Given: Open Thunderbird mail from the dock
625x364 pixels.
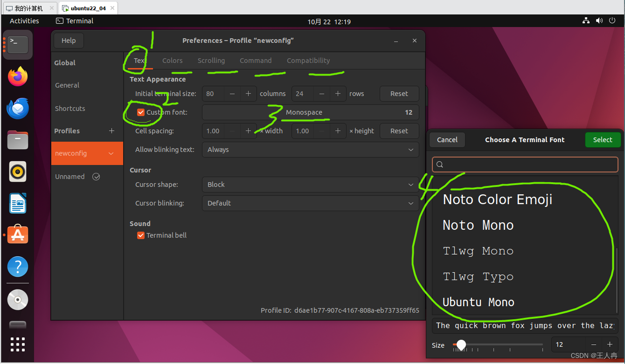Looking at the screenshot, I should pyautogui.click(x=18, y=109).
